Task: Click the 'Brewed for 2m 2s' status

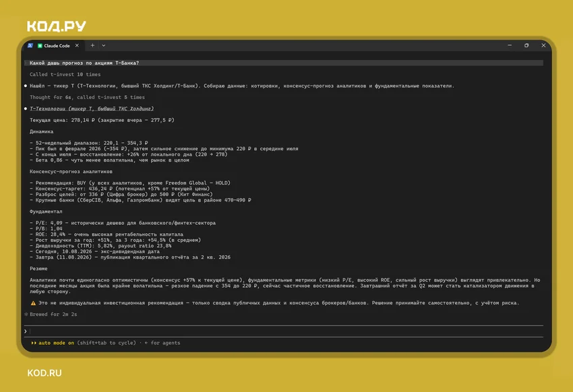Action: point(53,315)
